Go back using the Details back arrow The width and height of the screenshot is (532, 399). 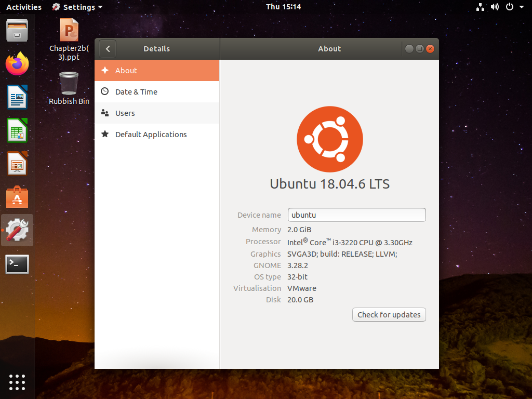pyautogui.click(x=108, y=49)
